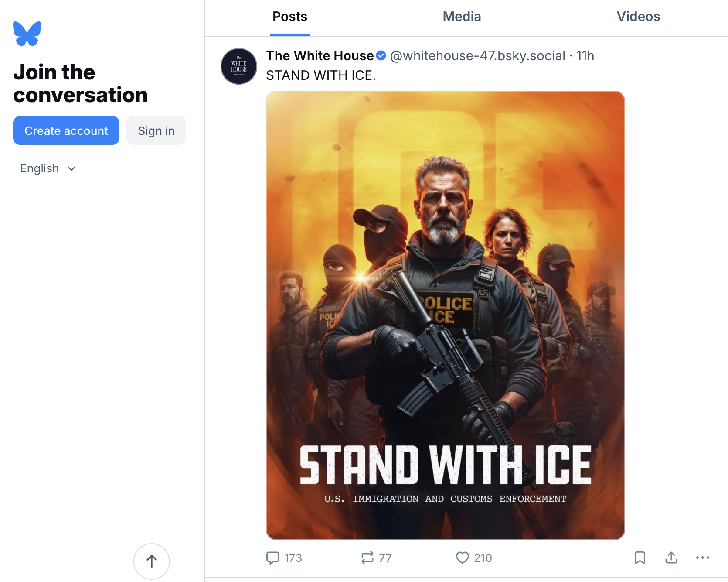
Task: Click the Sign in button
Action: [x=156, y=130]
